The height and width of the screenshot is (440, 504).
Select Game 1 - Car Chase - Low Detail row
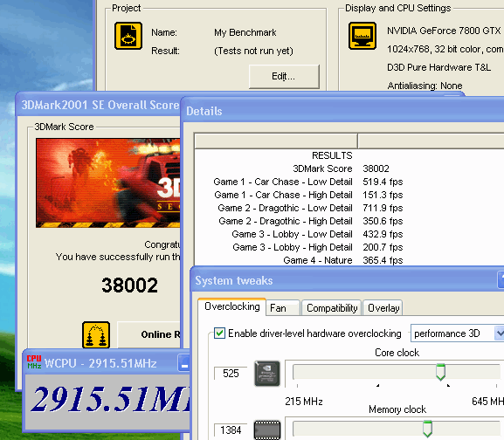349,182
